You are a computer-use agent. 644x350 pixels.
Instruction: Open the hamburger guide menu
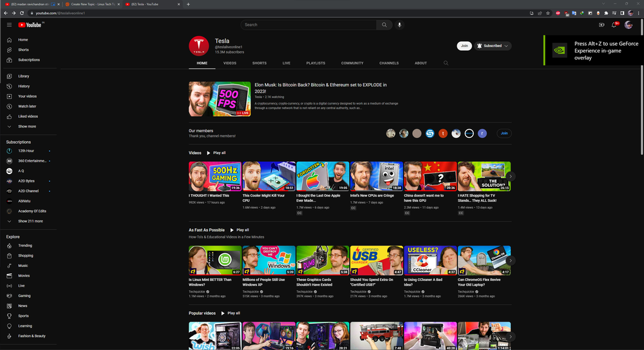(x=9, y=24)
